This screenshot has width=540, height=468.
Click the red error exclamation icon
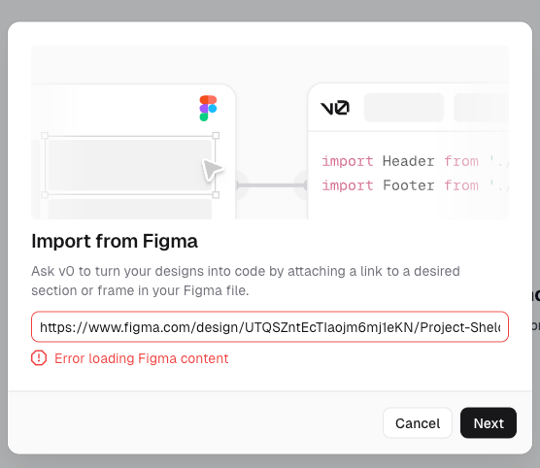pyautogui.click(x=39, y=358)
